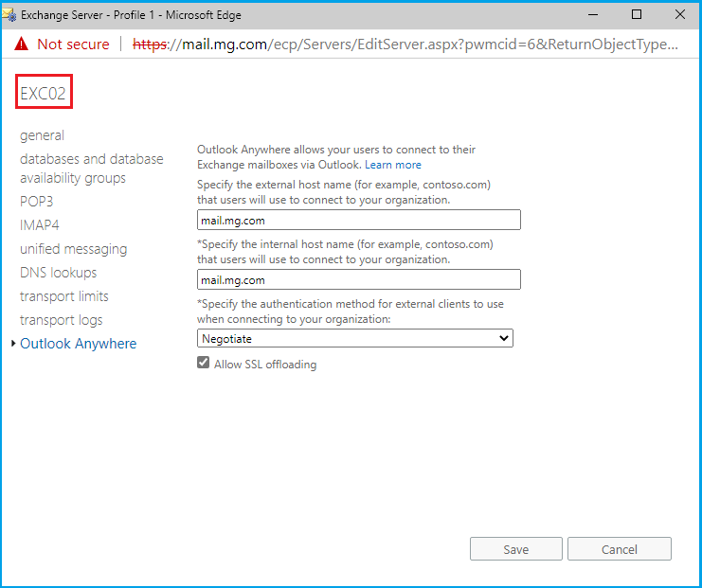Toggle Allow SSL offloading checkbox
This screenshot has width=702, height=588.
(x=203, y=364)
